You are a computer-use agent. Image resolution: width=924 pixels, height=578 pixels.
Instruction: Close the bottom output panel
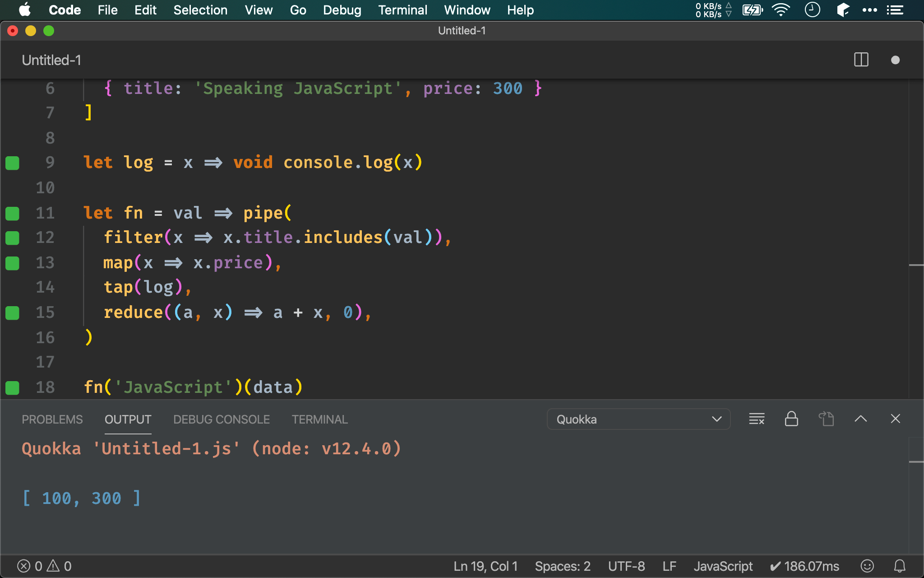click(895, 419)
